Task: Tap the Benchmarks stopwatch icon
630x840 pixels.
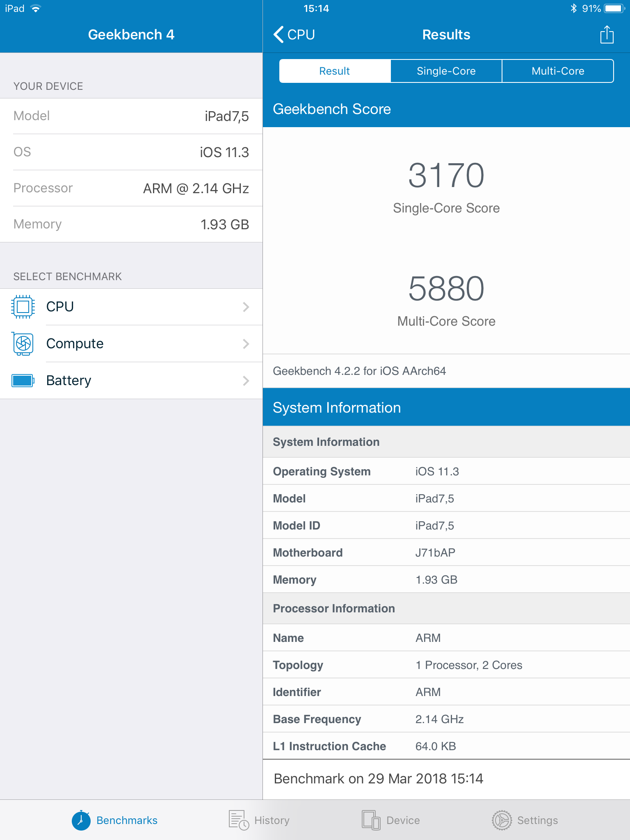Action: [x=81, y=820]
